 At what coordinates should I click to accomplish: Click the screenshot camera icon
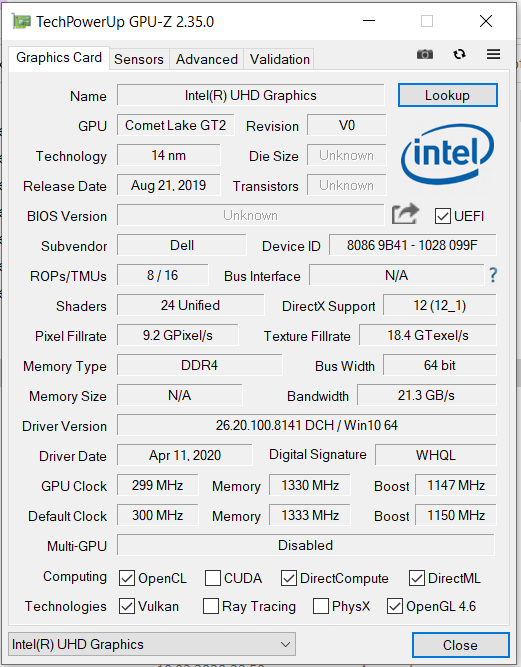click(x=424, y=54)
